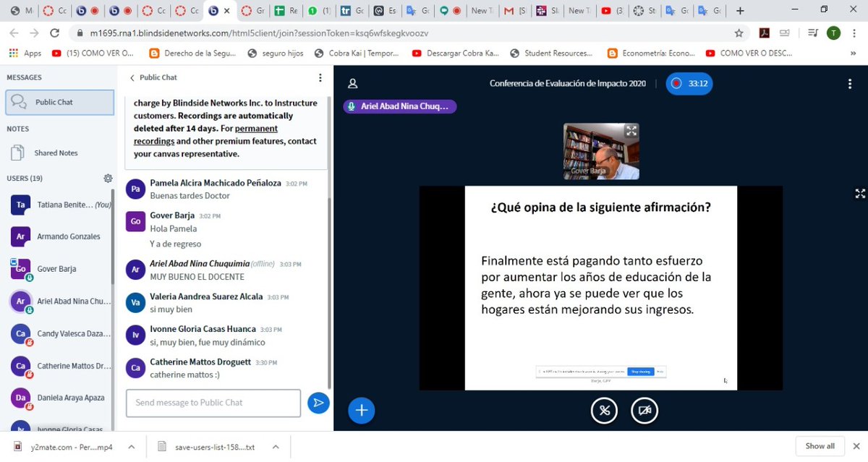
Task: Open a new browser tab with plus
Action: coord(740,11)
